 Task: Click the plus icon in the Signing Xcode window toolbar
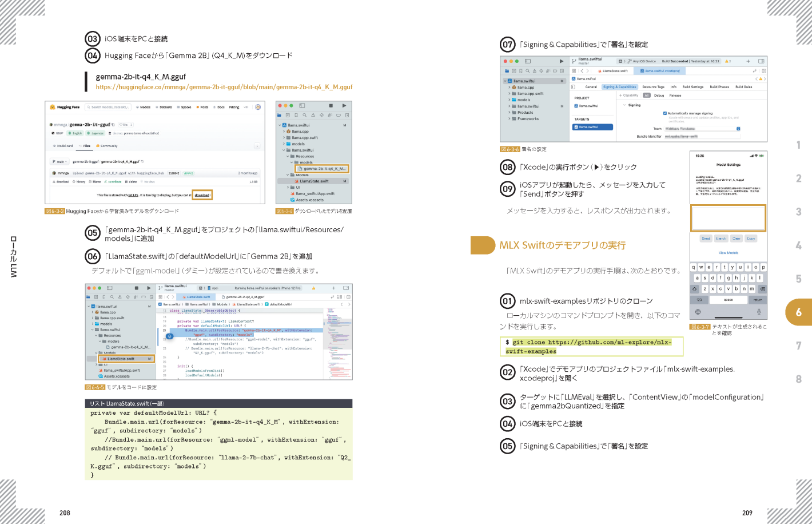(748, 61)
